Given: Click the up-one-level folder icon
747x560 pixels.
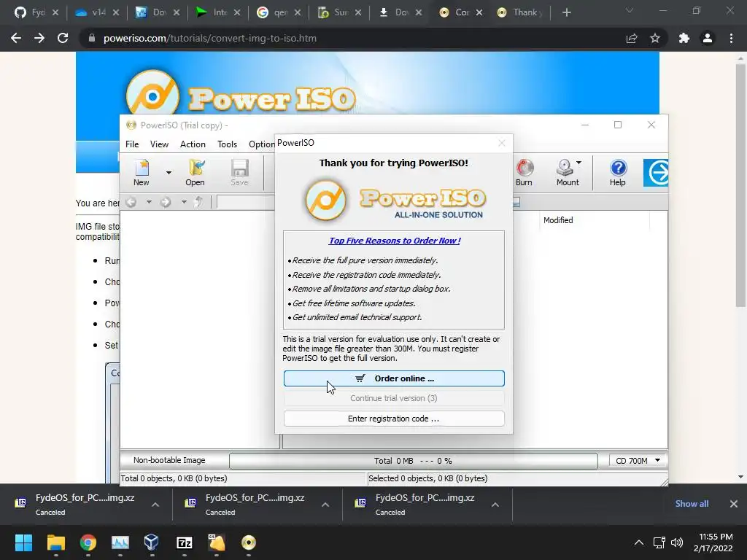Looking at the screenshot, I should tap(198, 203).
